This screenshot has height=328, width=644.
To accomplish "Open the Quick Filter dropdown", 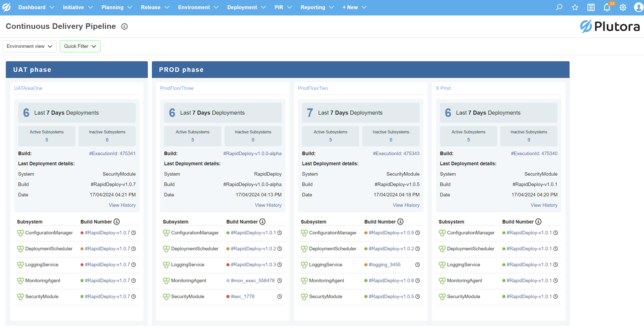I will click(x=80, y=46).
